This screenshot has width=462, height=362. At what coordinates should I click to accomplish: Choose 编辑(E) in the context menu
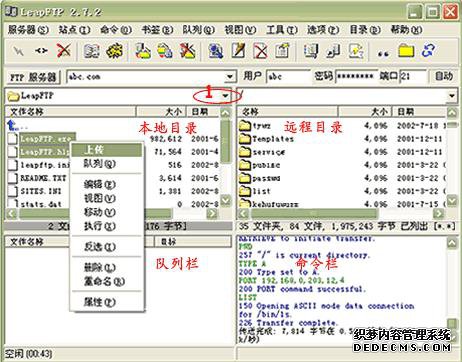pos(107,184)
